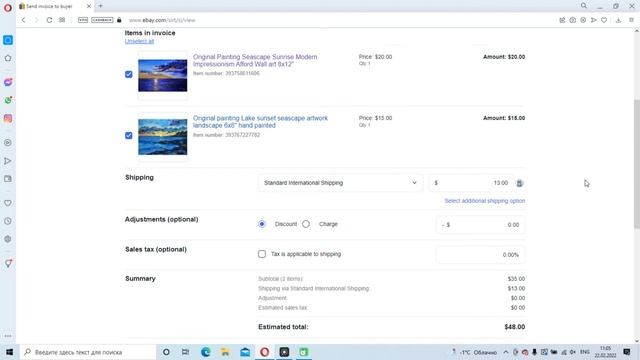This screenshot has width=640, height=360.
Task: Add page to bookmarks with heart icon
Action: [604, 20]
